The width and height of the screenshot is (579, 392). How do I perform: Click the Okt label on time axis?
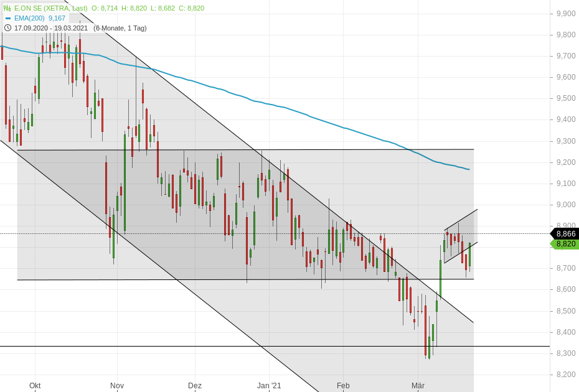pyautogui.click(x=35, y=386)
